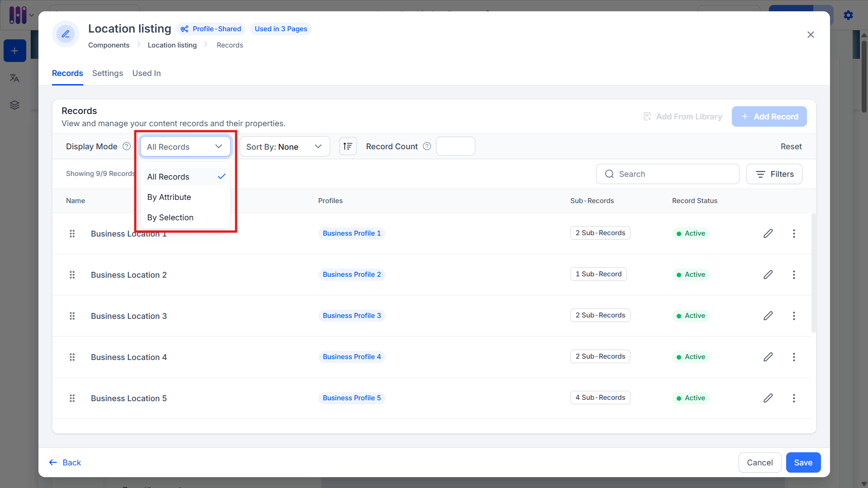Screen dimensions: 868x488
Task: Edit Business Location 4 with pencil icon
Action: (768, 357)
